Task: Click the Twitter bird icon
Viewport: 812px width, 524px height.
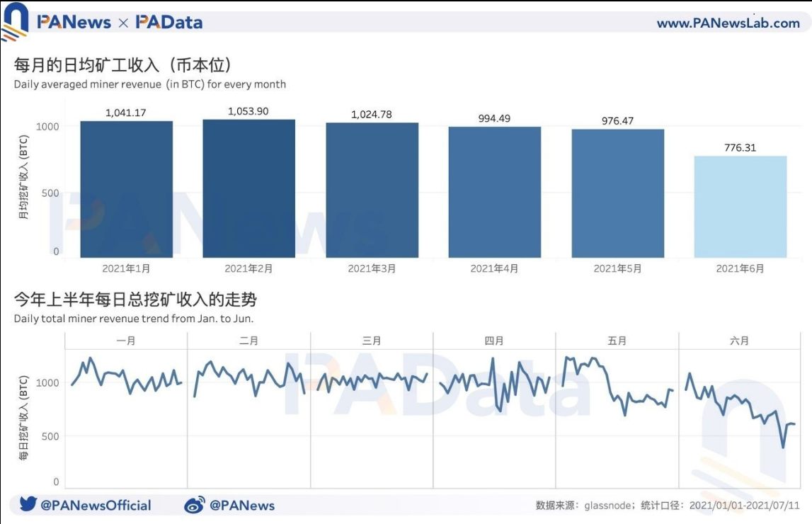Action: click(28, 505)
